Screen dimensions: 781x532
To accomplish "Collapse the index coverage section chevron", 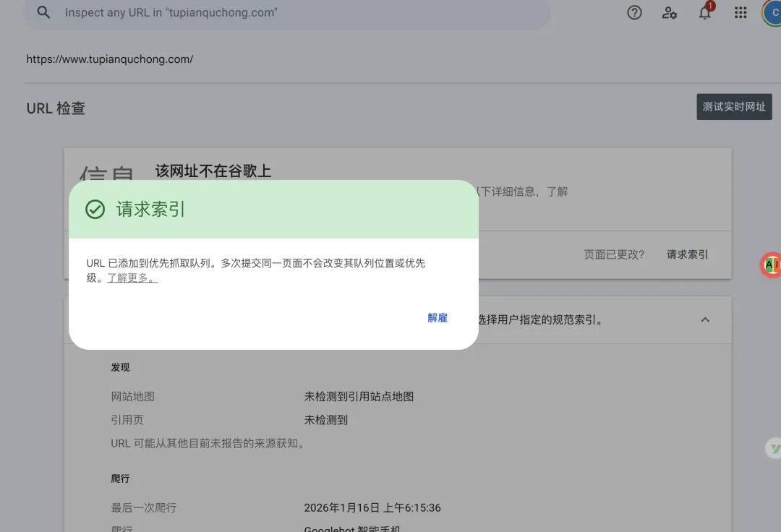I will 705,319.
